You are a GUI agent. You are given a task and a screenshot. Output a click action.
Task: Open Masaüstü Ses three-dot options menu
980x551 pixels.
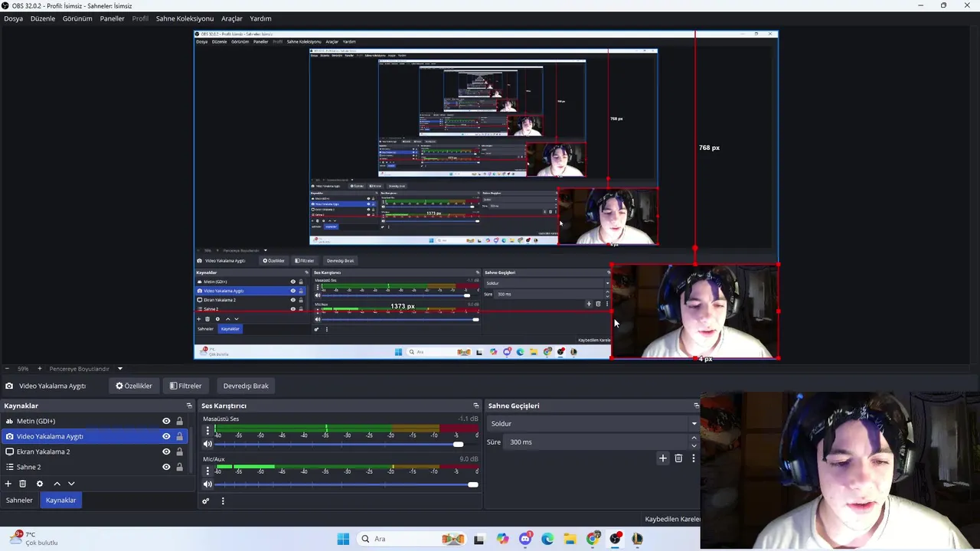tap(207, 431)
